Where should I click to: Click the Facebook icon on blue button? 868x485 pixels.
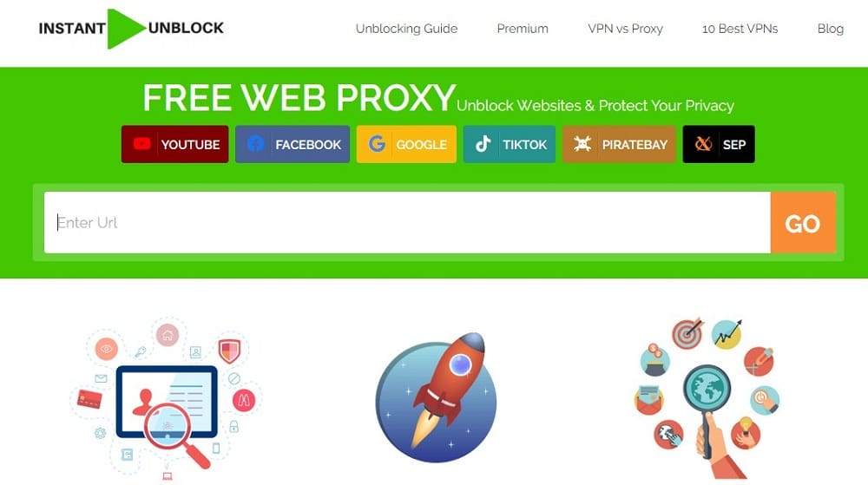[x=255, y=144]
